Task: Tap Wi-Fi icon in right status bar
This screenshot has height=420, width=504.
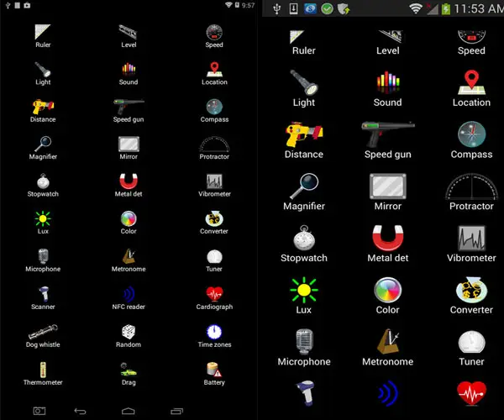Action: point(415,8)
